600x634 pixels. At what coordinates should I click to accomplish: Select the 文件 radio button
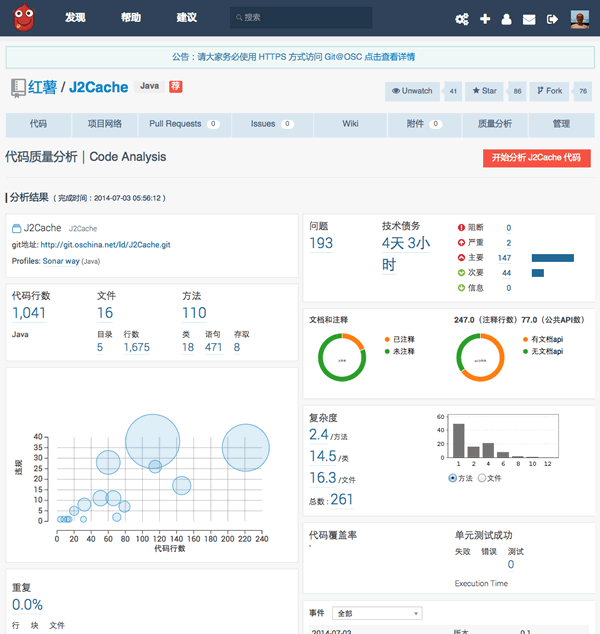pyautogui.click(x=482, y=478)
